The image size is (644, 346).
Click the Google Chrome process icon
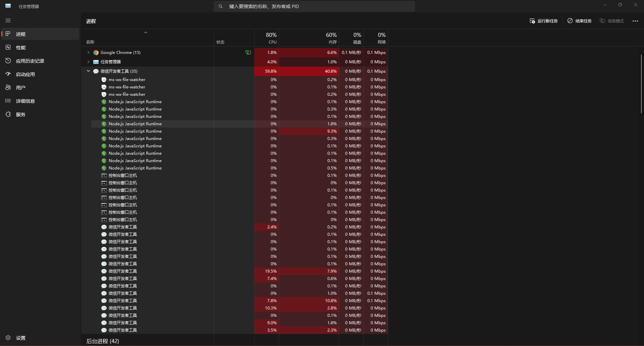(96, 53)
